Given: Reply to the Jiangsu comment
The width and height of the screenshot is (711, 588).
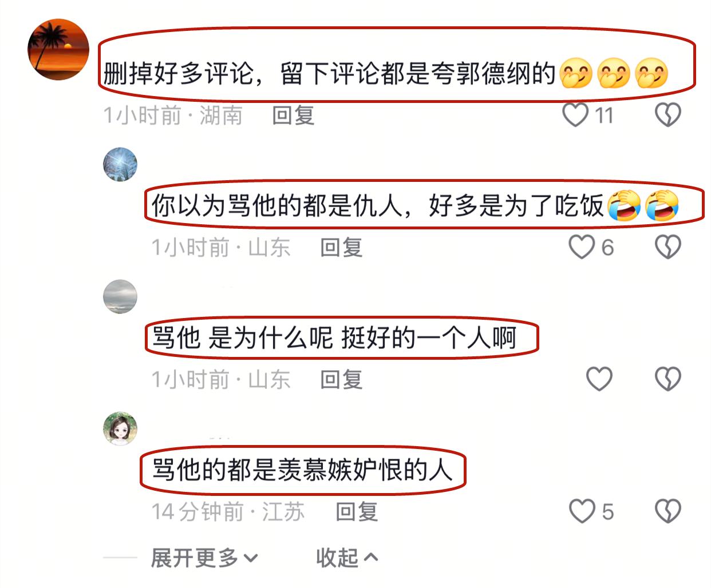Looking at the screenshot, I should click(357, 511).
